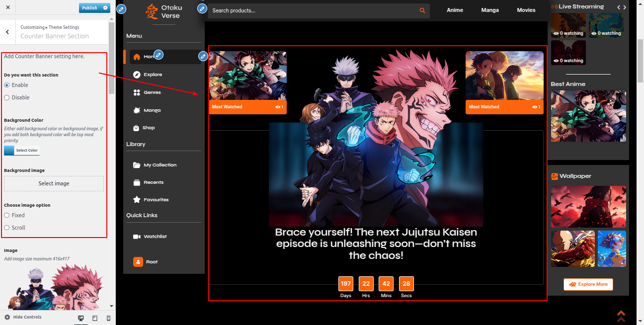
Task: Go to previous Live Streaming slide
Action: [618, 7]
